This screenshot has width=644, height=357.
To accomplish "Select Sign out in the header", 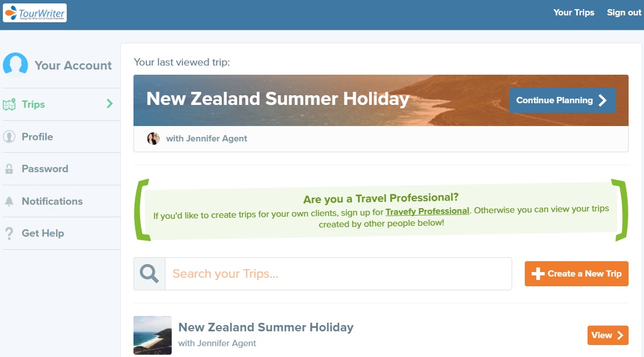I will [x=623, y=12].
